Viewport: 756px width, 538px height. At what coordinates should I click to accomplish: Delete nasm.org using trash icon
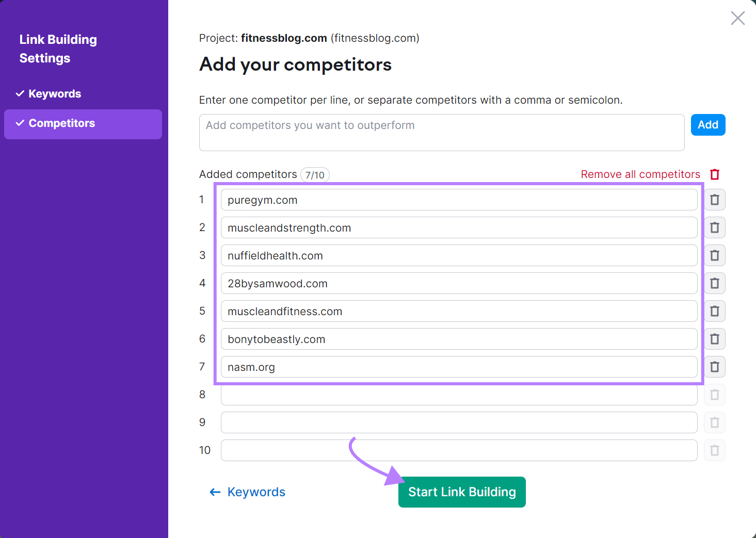point(715,367)
